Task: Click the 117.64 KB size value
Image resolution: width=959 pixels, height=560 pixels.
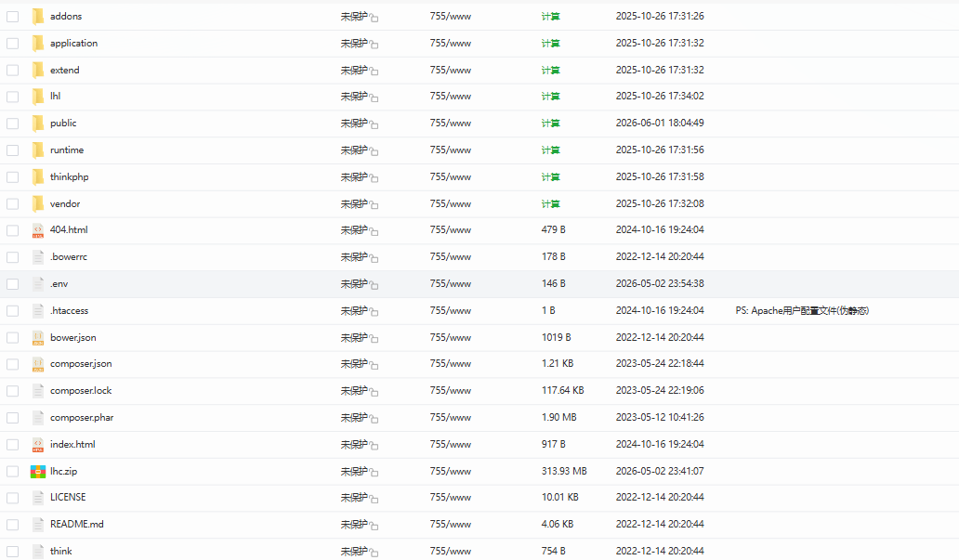Action: pyautogui.click(x=563, y=391)
